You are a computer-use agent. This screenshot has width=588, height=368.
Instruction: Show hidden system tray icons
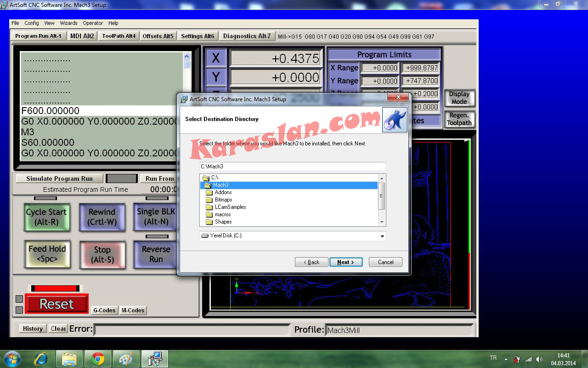coord(506,359)
